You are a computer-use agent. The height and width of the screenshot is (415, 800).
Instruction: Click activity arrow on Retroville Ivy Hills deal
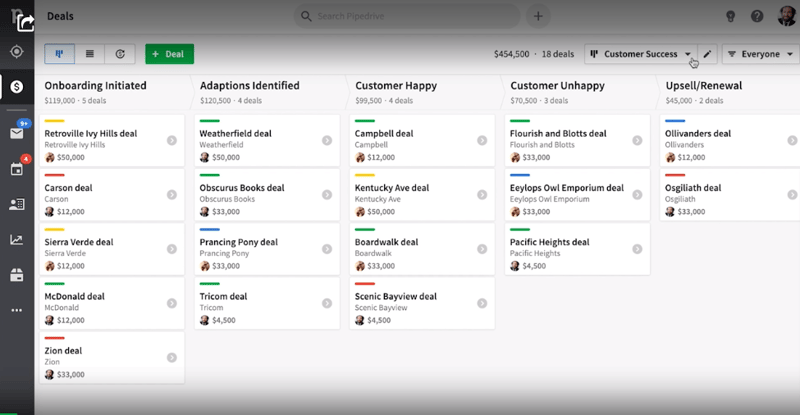point(172,140)
